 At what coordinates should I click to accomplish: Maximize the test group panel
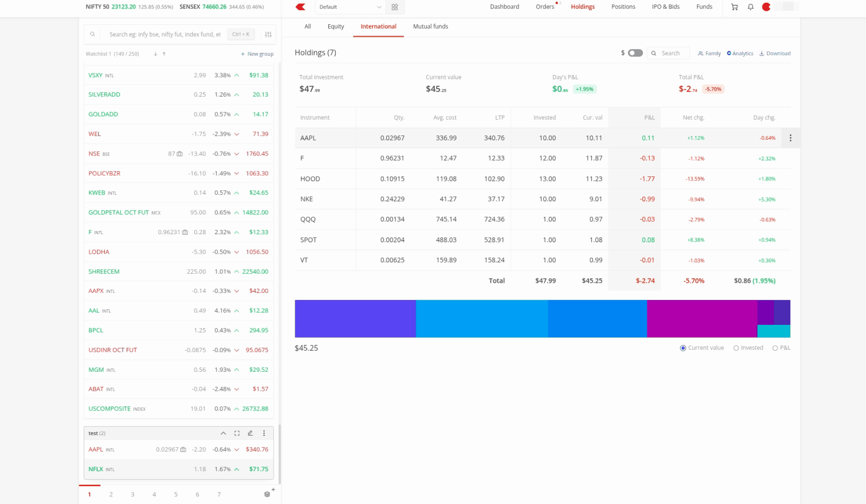pos(236,433)
